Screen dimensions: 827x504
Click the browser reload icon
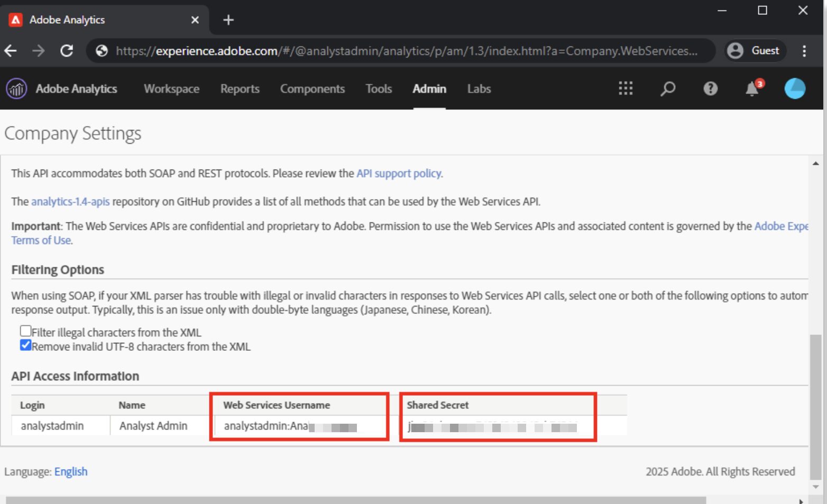(67, 51)
